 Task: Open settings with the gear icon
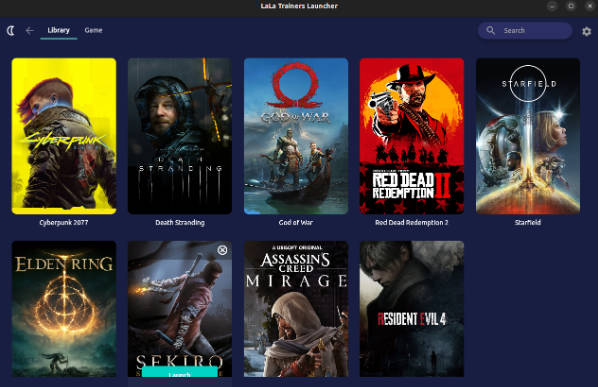(x=587, y=31)
